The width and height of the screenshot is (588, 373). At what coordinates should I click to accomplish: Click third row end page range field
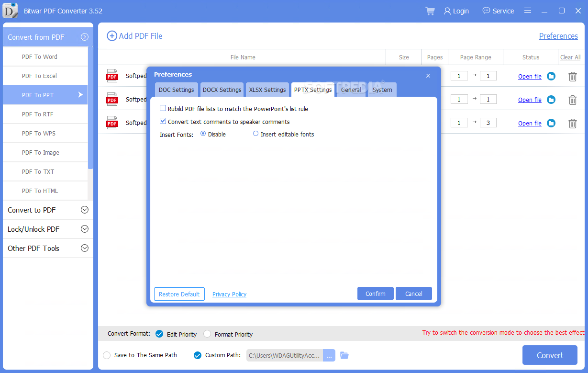(488, 123)
